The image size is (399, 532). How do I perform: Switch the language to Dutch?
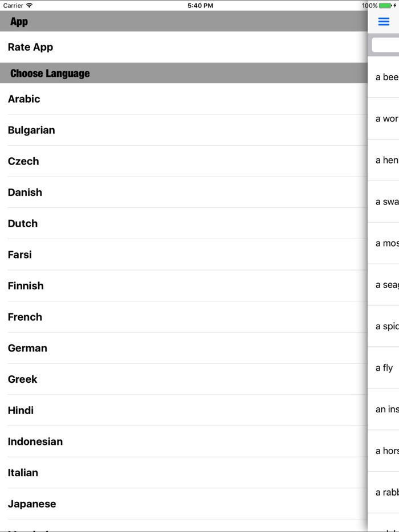pos(23,223)
